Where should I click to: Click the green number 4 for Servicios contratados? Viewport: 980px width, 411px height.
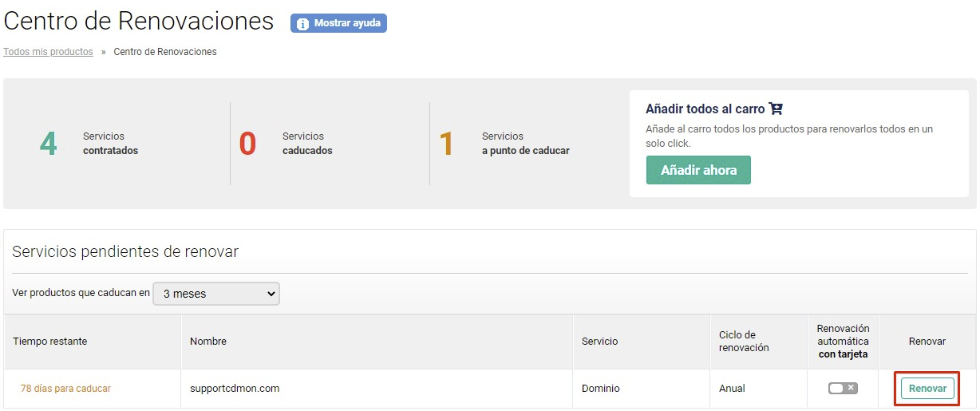click(x=49, y=144)
